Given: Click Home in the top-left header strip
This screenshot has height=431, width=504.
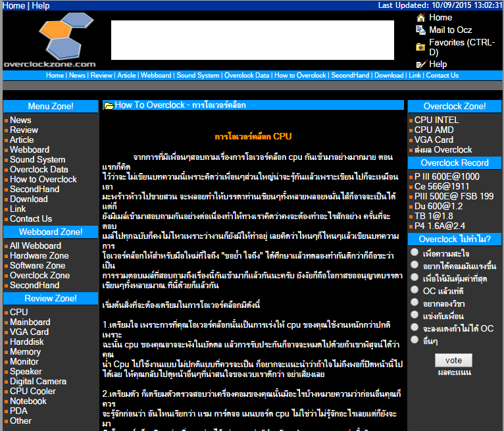Looking at the screenshot, I should click(x=14, y=5).
